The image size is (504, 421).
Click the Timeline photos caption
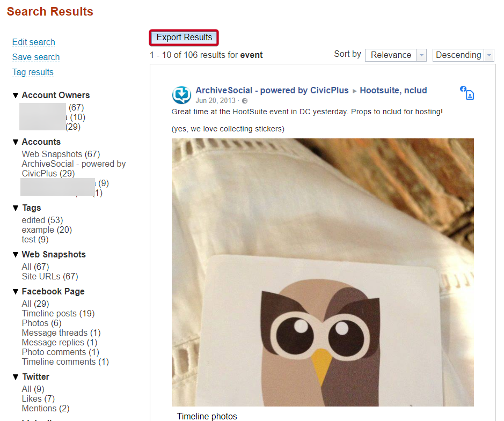point(207,417)
